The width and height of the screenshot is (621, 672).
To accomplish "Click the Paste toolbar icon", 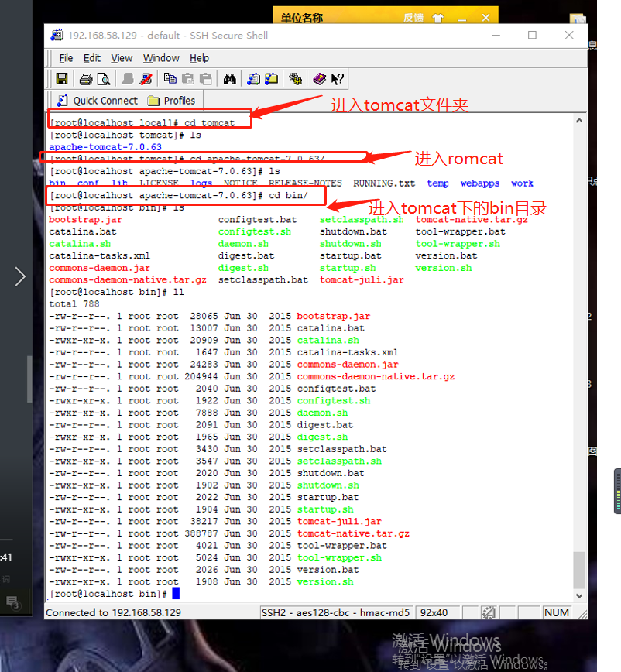I will click(187, 79).
